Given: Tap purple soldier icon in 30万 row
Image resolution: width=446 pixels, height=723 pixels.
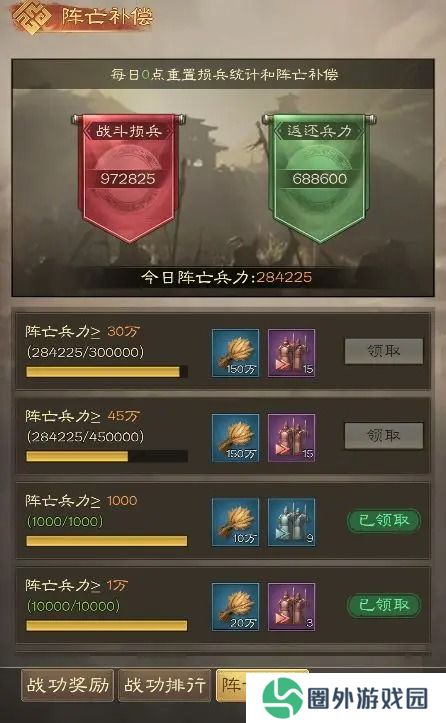Looking at the screenshot, I should point(291,353).
